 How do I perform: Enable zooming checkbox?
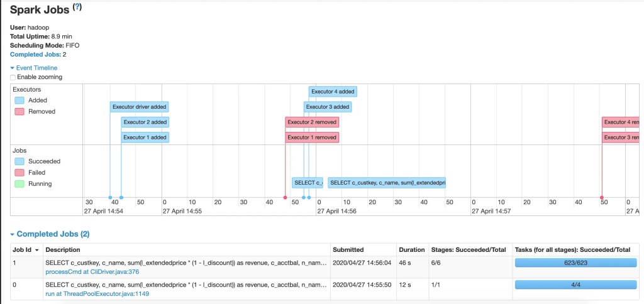(13, 77)
